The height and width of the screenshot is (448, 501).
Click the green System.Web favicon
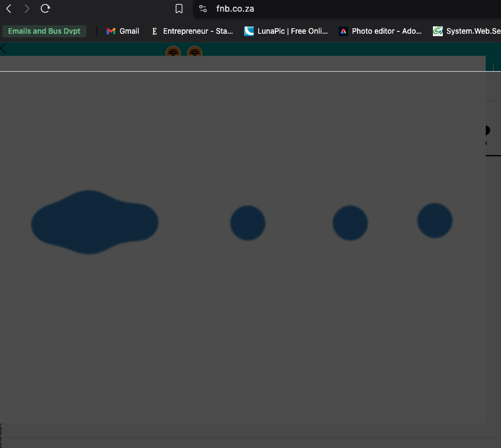tap(438, 31)
